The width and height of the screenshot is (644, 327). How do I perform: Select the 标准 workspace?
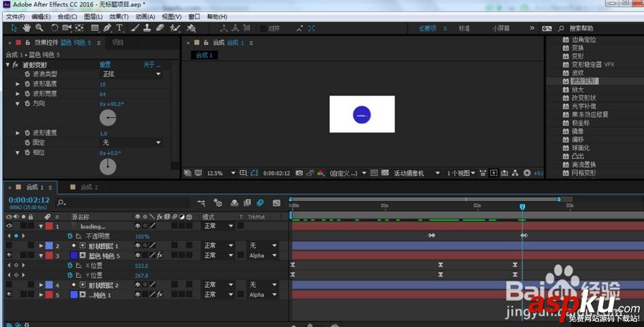pyautogui.click(x=464, y=29)
